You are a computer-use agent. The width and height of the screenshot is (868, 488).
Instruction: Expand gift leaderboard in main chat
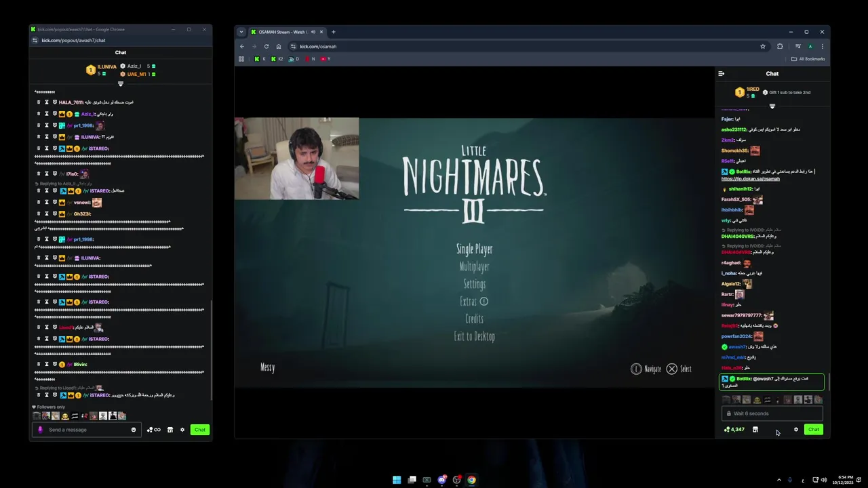(772, 106)
